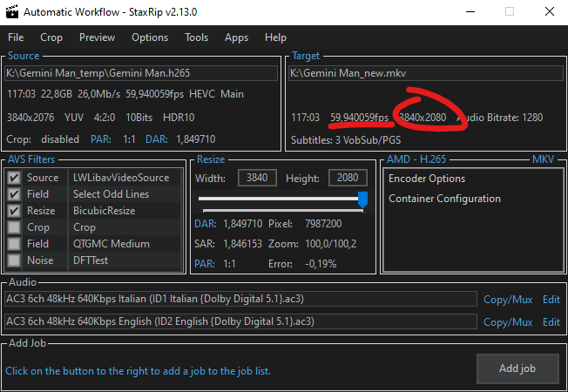Uncheck the Source LWLibavVideoSource filter
The width and height of the screenshot is (568, 392).
pyautogui.click(x=14, y=178)
